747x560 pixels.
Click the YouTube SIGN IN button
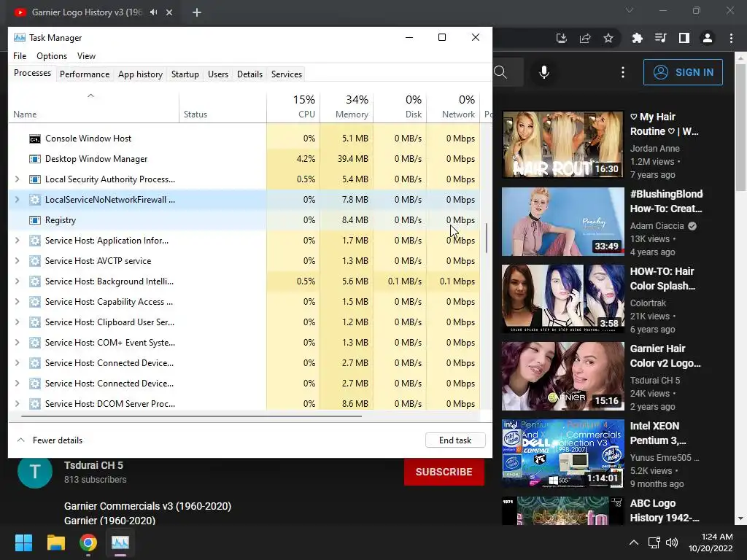click(683, 72)
